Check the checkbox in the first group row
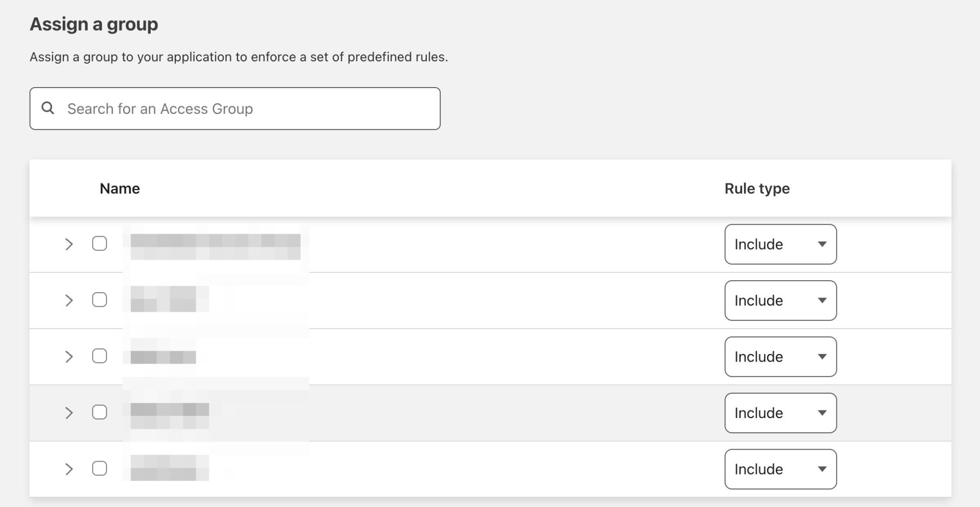 click(100, 244)
